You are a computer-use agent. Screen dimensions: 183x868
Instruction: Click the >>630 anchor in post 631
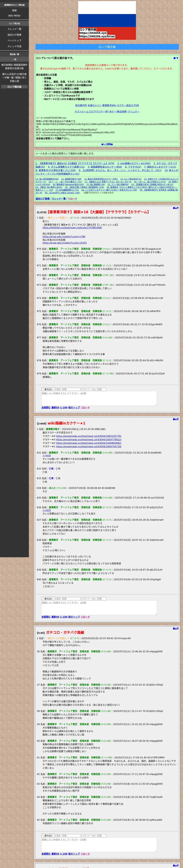46,456
